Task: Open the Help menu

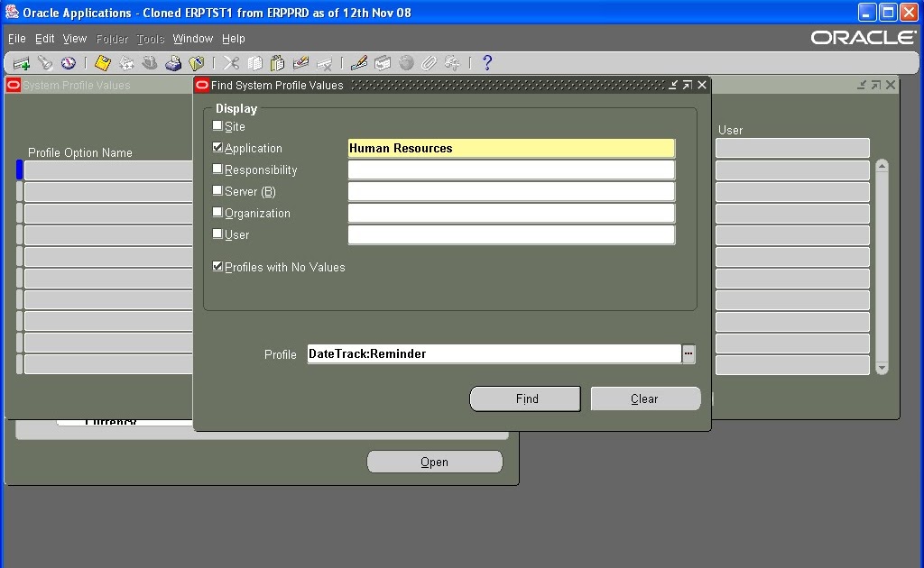Action: pyautogui.click(x=234, y=39)
